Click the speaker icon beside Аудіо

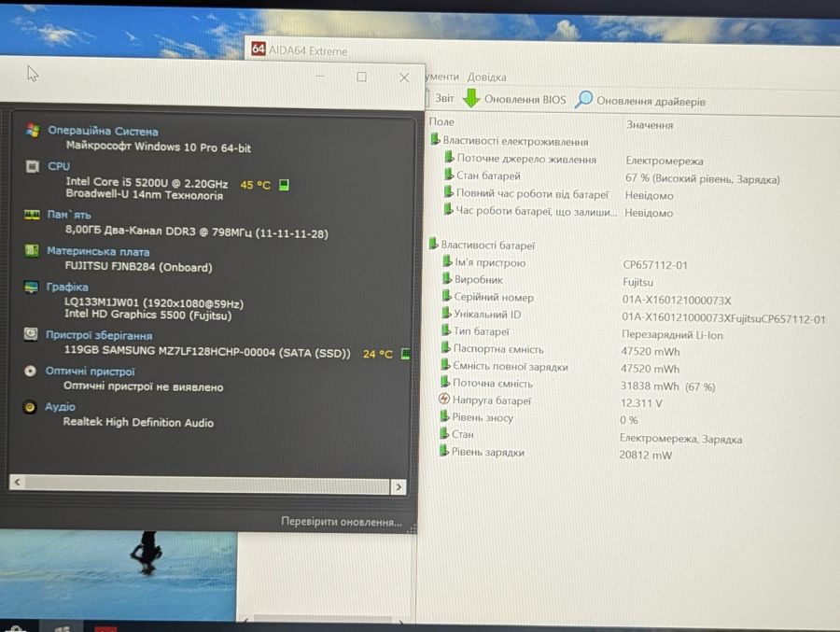30,407
